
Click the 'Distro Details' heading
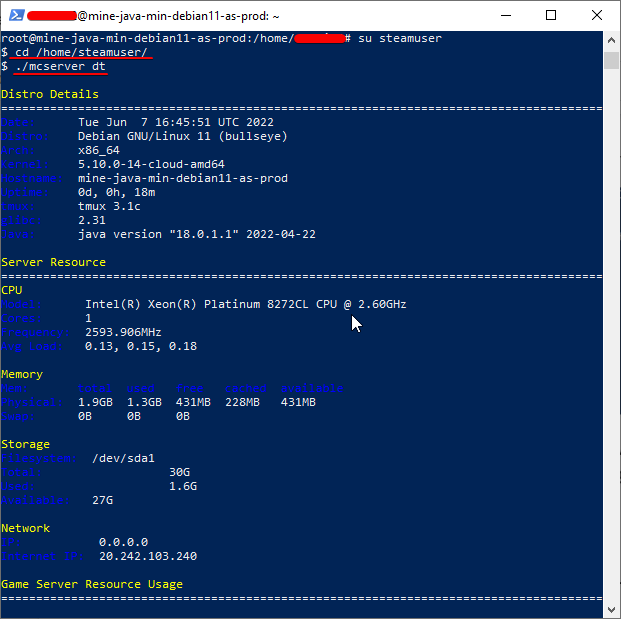[50, 94]
